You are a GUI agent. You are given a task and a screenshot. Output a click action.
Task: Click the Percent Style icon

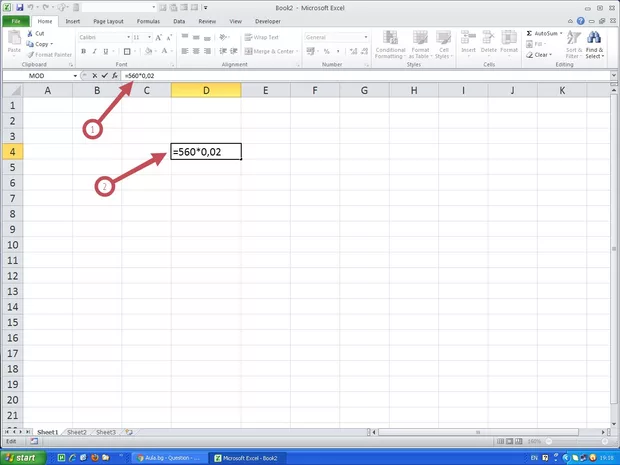tap(327, 51)
